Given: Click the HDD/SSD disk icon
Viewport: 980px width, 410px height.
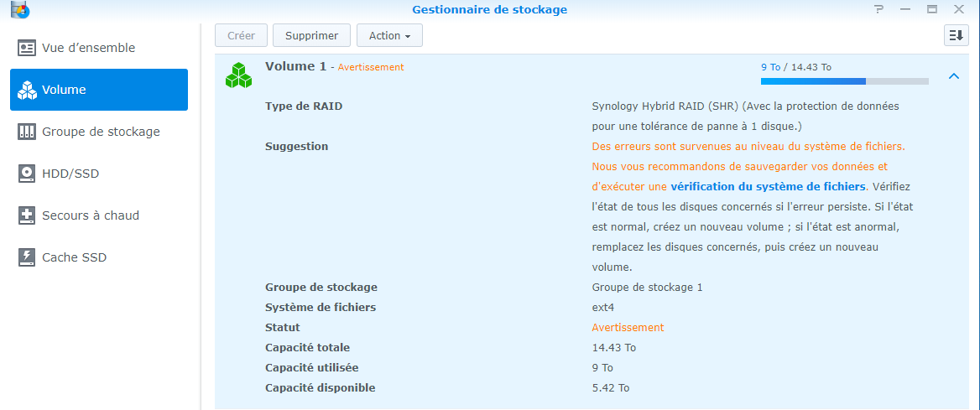Looking at the screenshot, I should point(27,174).
